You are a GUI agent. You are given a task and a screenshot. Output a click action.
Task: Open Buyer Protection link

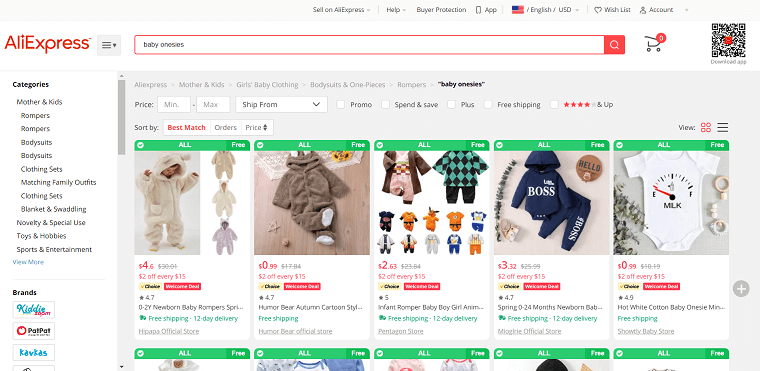pyautogui.click(x=441, y=10)
